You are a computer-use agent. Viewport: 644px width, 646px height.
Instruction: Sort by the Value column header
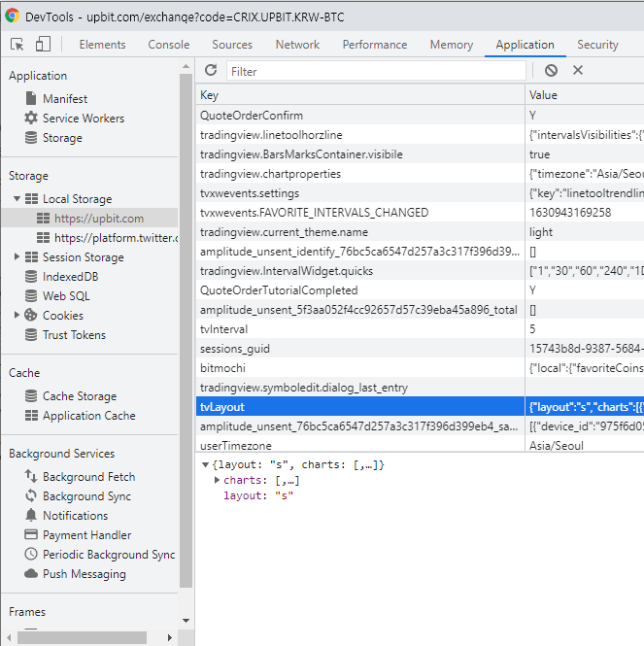pyautogui.click(x=584, y=95)
